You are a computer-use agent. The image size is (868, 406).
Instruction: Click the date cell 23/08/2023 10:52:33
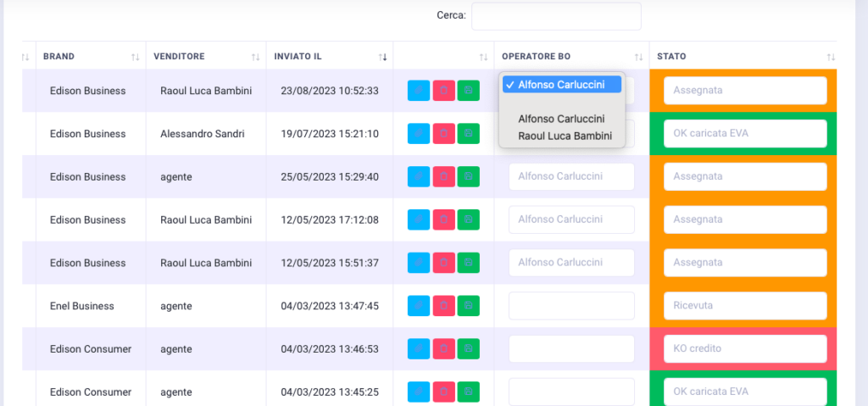(x=330, y=91)
